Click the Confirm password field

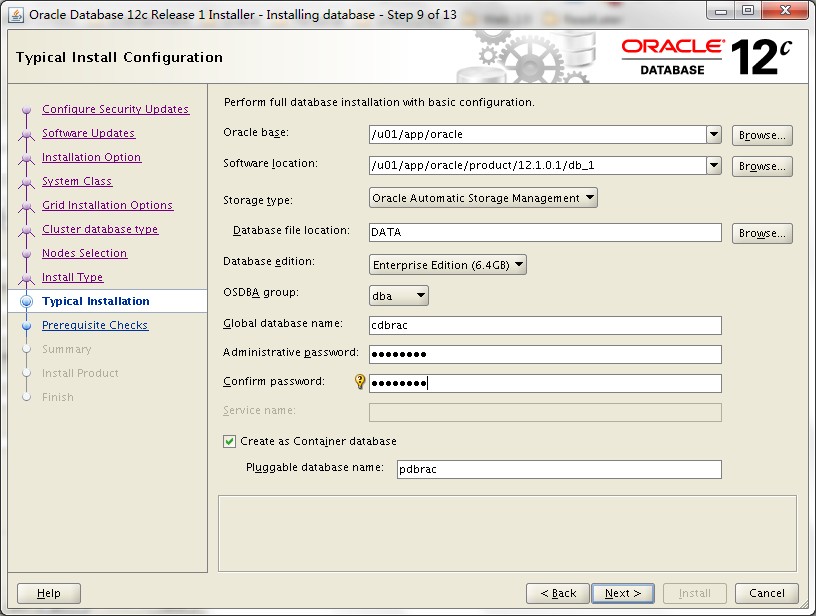coord(545,383)
